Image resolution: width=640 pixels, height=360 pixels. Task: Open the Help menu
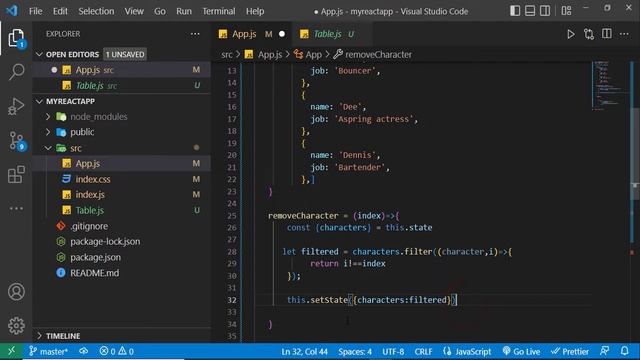(x=255, y=11)
